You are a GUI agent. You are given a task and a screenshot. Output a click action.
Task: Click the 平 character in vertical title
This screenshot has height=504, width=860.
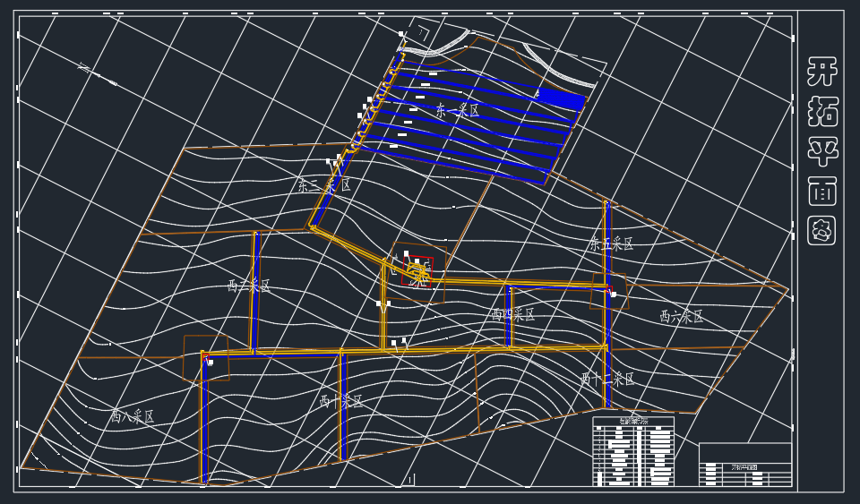point(821,151)
